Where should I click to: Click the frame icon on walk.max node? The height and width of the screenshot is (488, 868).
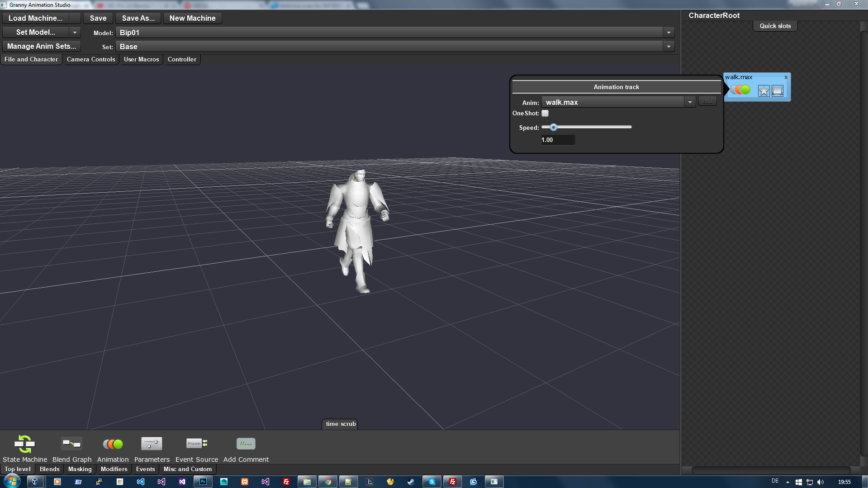[x=777, y=91]
